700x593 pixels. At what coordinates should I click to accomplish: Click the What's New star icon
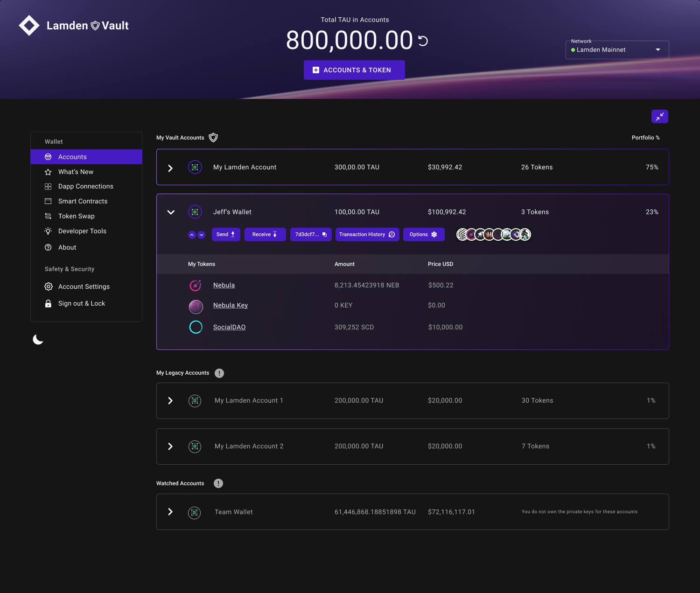point(48,172)
